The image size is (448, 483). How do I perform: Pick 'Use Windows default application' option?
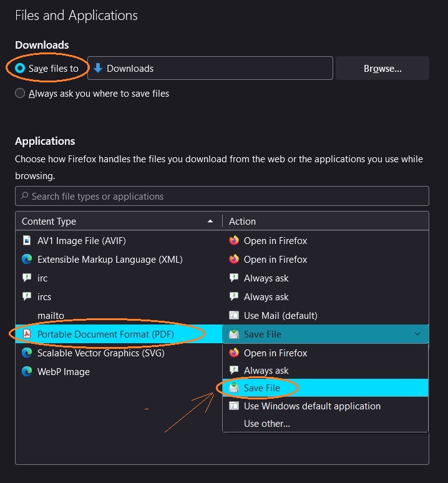[312, 406]
